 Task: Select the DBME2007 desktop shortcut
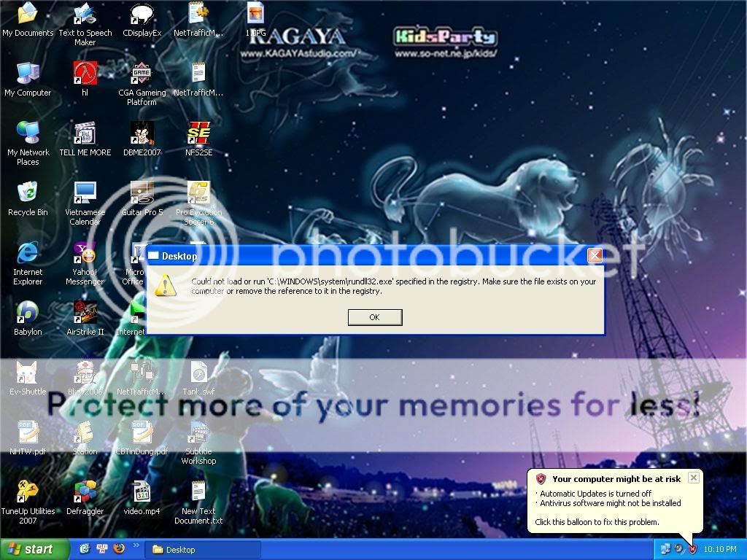[142, 139]
